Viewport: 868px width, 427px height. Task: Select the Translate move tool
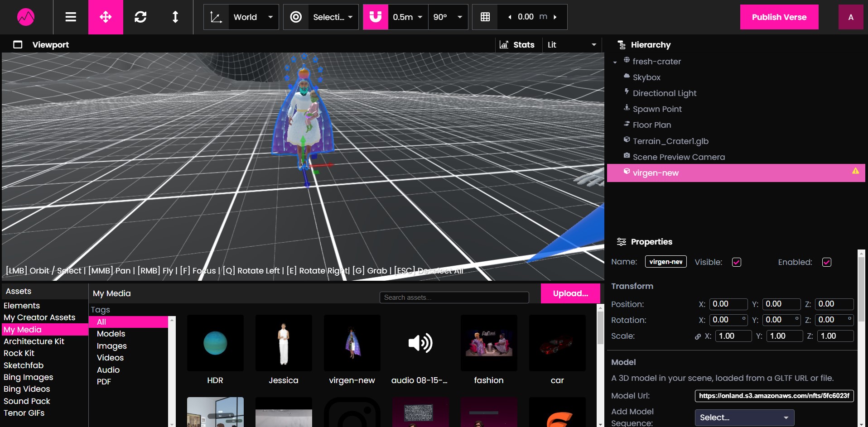click(x=106, y=17)
